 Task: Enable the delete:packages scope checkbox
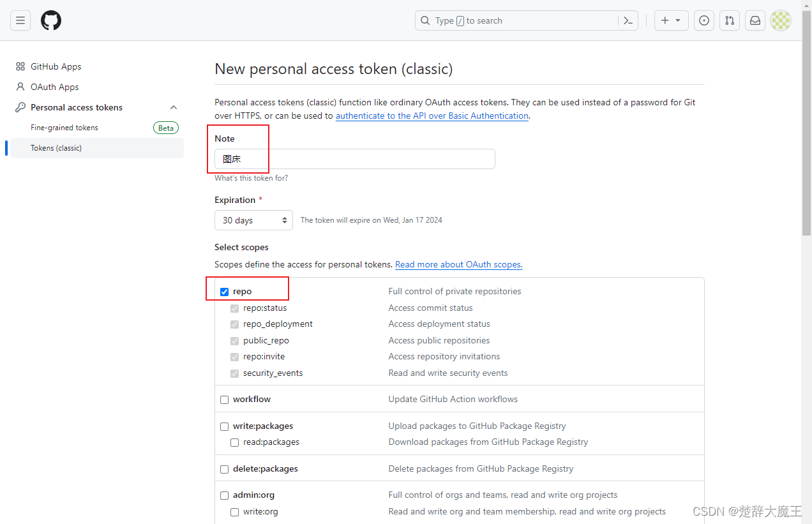[x=224, y=469]
